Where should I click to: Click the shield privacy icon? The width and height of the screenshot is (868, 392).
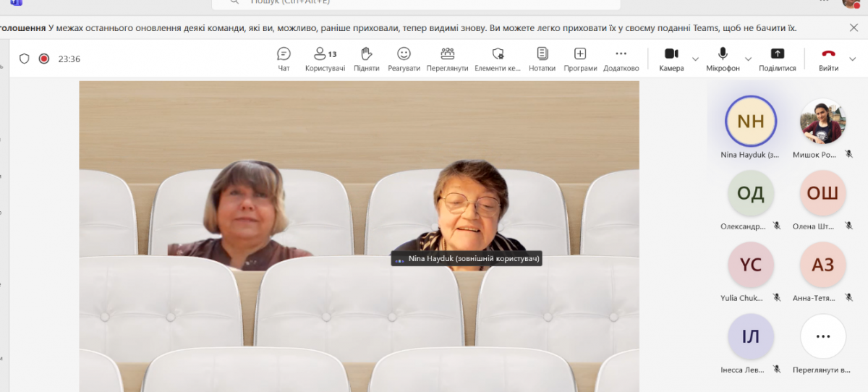pos(25,59)
